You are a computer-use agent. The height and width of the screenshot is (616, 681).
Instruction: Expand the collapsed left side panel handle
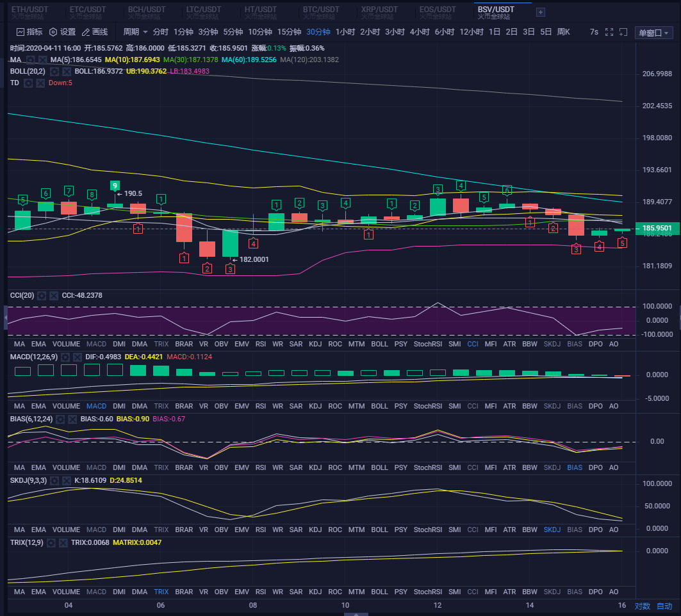6,316
